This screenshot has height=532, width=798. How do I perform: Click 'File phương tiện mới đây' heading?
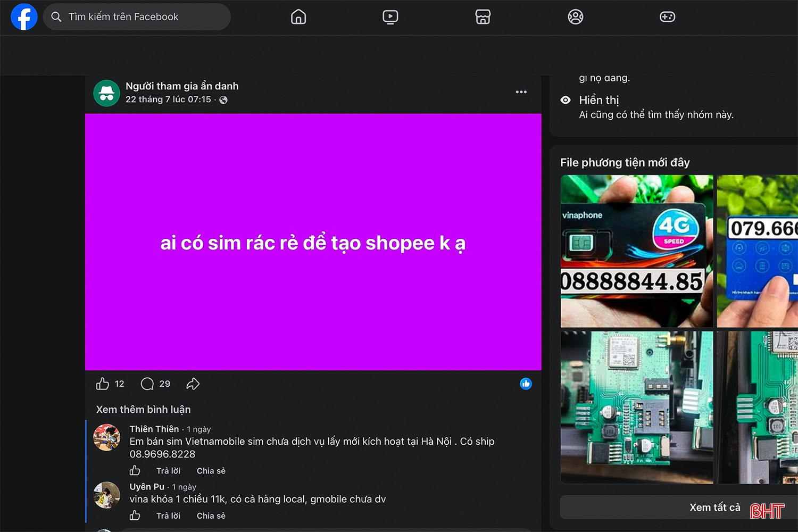click(x=625, y=162)
